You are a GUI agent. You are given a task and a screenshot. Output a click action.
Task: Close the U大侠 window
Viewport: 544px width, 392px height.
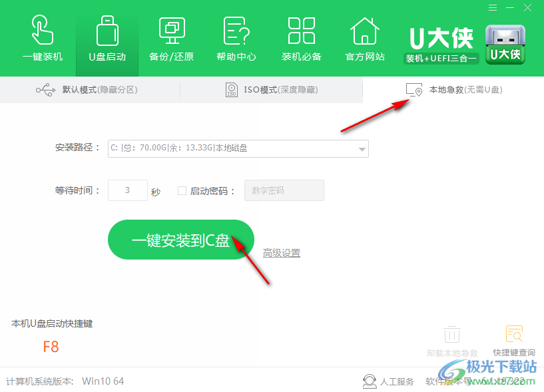(528, 7)
